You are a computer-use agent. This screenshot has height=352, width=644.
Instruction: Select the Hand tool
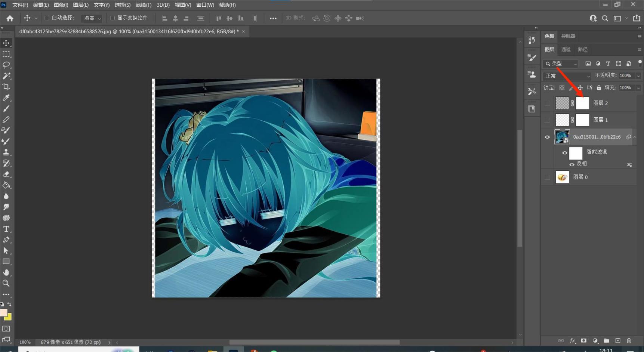tap(6, 272)
